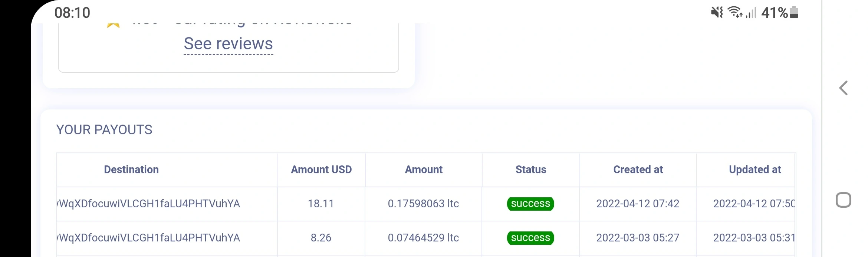This screenshot has width=868, height=257.
Task: Click success badge for 8.26 payout
Action: 530,238
